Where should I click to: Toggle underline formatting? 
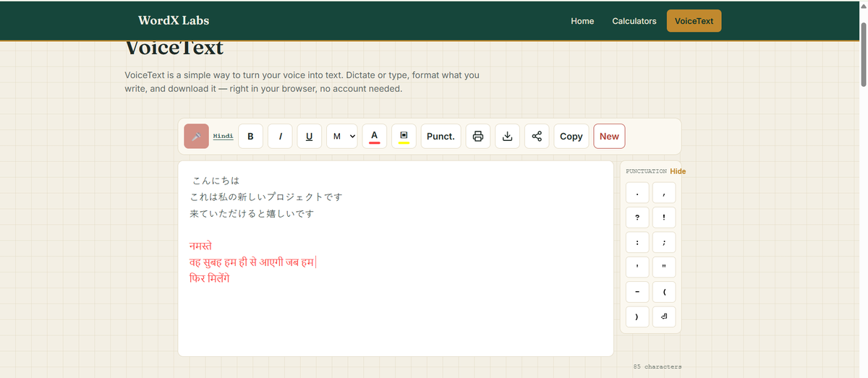(310, 136)
